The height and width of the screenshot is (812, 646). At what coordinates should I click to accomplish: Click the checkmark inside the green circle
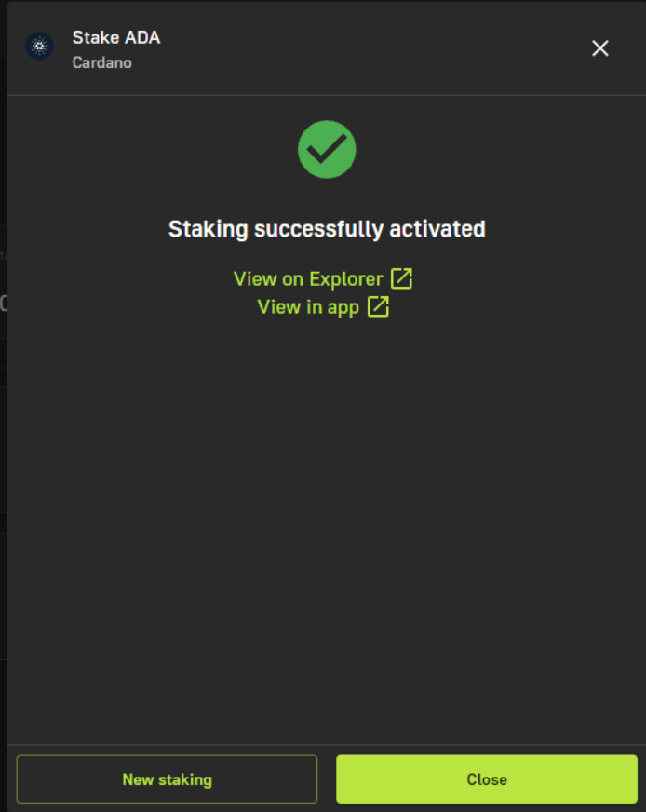(327, 149)
